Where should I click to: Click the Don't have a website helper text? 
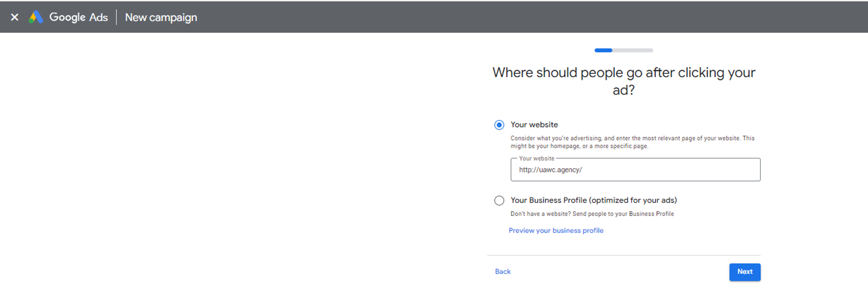pyautogui.click(x=592, y=214)
